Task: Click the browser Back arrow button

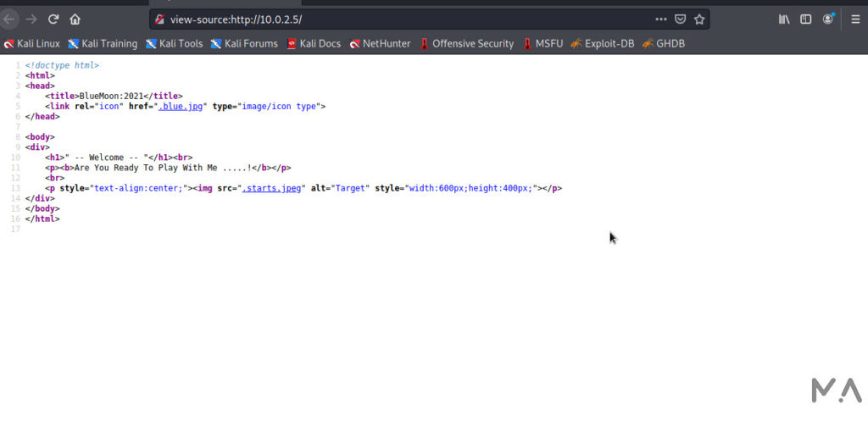Action: [x=9, y=19]
